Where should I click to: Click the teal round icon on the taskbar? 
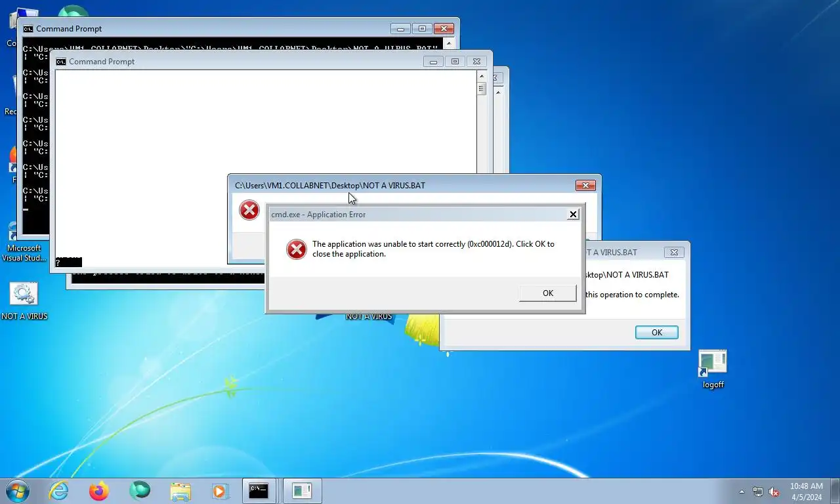tap(139, 490)
